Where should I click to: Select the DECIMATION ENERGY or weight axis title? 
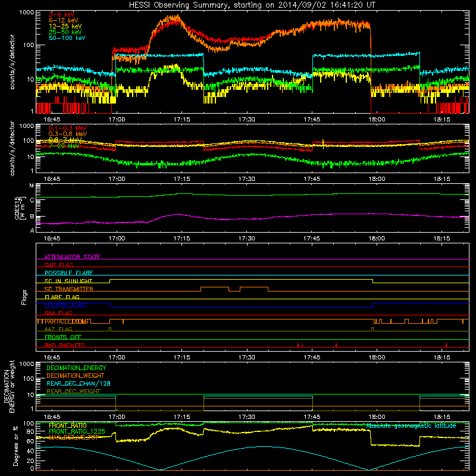[9, 386]
